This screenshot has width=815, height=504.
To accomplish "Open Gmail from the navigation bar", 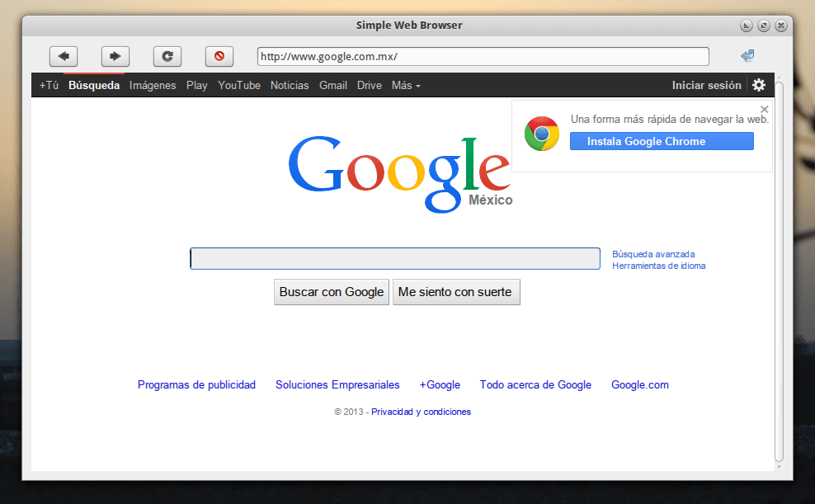I will click(333, 85).
